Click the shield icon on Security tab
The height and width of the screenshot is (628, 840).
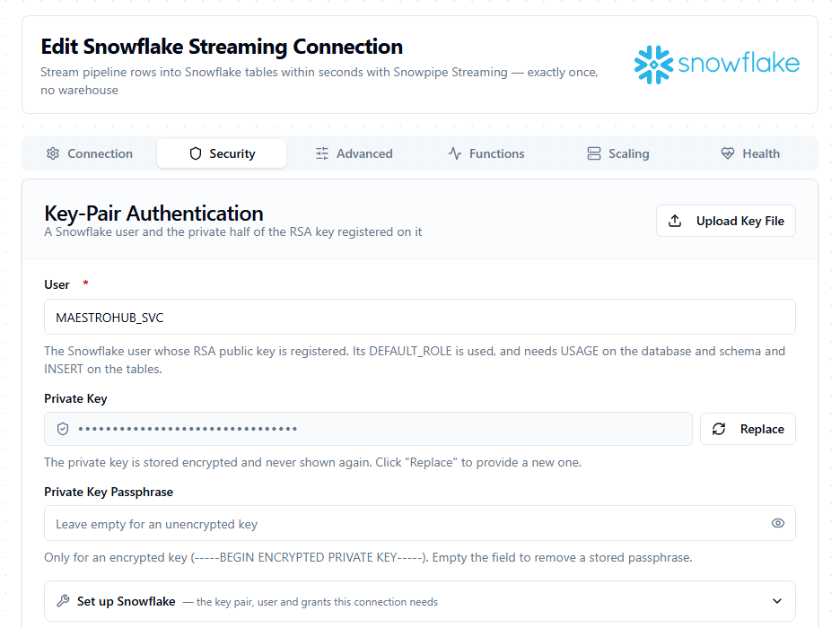coord(196,153)
